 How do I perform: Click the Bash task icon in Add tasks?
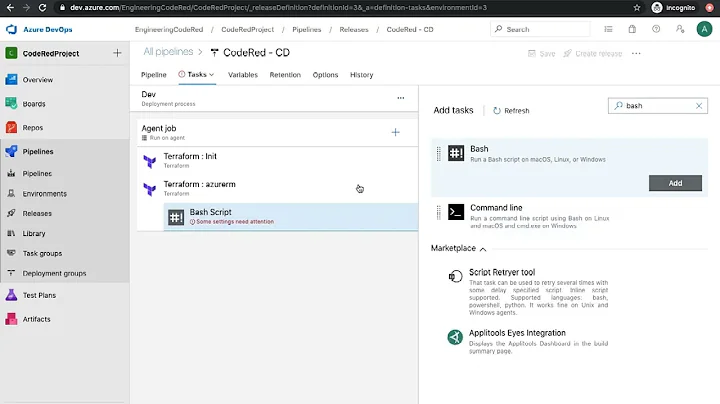(456, 153)
